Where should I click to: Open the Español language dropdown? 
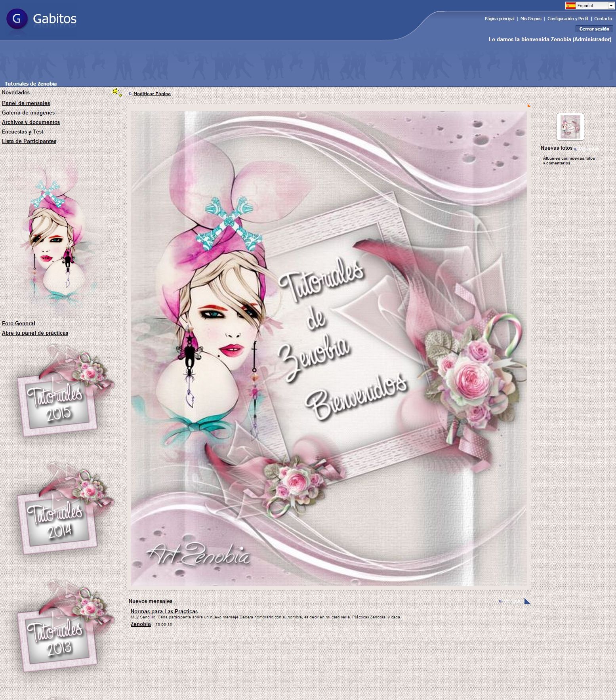coord(589,6)
